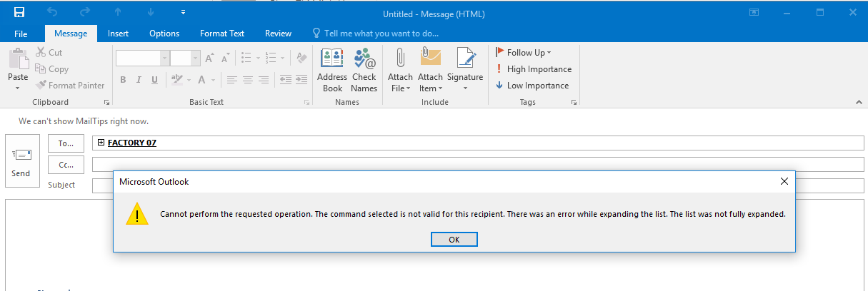Open the Follow Up flag menu
868x291 pixels.
[x=524, y=53]
